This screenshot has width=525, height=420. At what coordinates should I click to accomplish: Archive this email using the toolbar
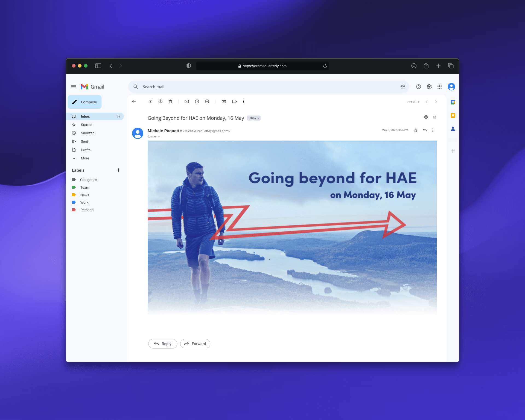click(x=150, y=101)
